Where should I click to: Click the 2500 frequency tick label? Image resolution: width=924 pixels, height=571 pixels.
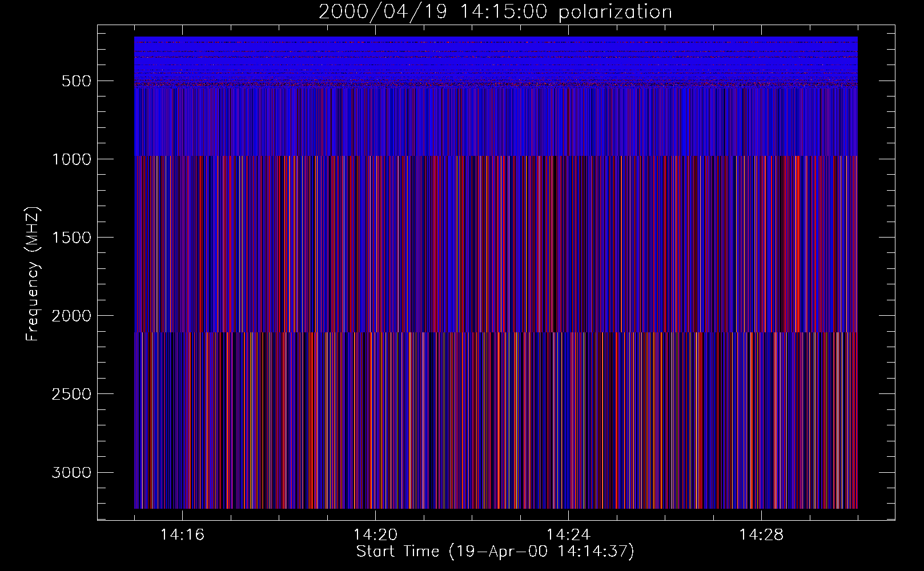tap(71, 394)
